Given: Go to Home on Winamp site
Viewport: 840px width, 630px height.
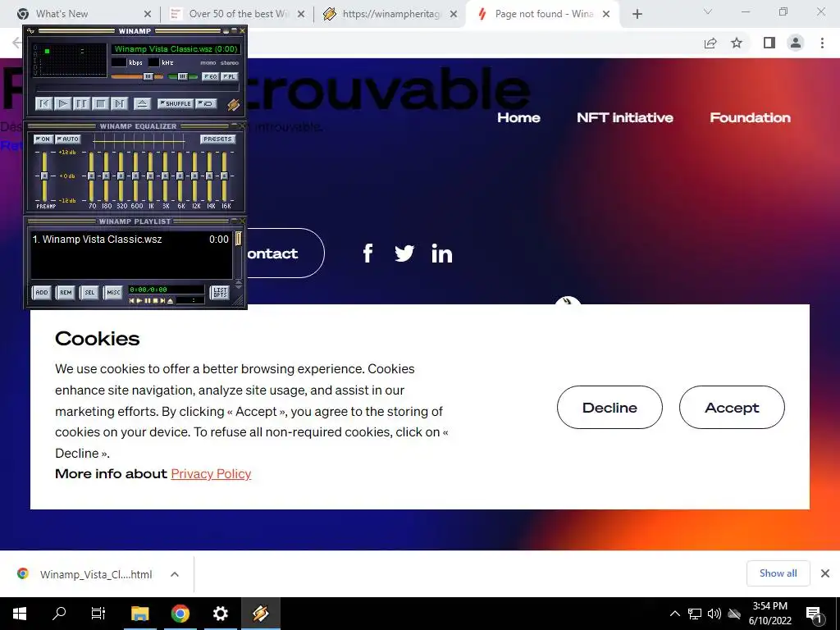Looking at the screenshot, I should pos(518,118).
